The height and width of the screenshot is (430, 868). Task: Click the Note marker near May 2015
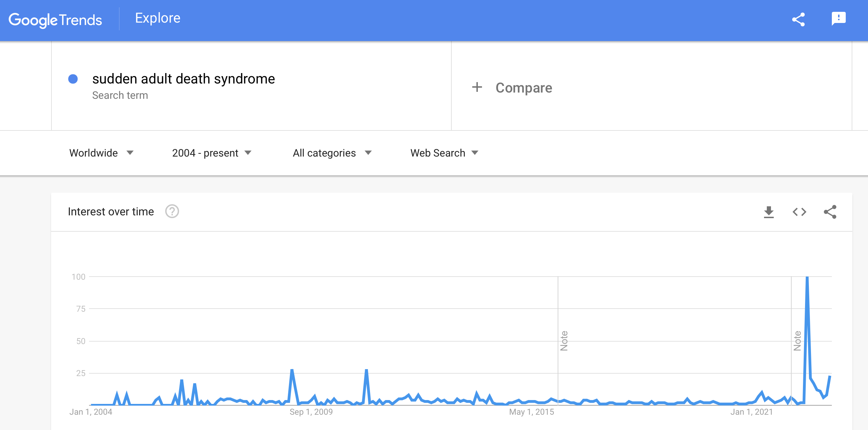[x=564, y=341]
